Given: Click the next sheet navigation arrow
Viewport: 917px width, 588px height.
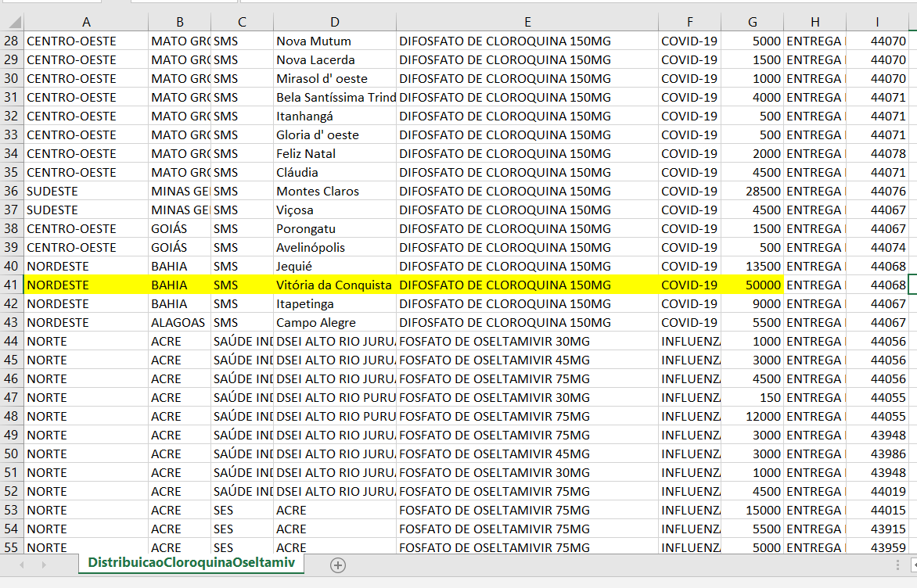Looking at the screenshot, I should [43, 565].
